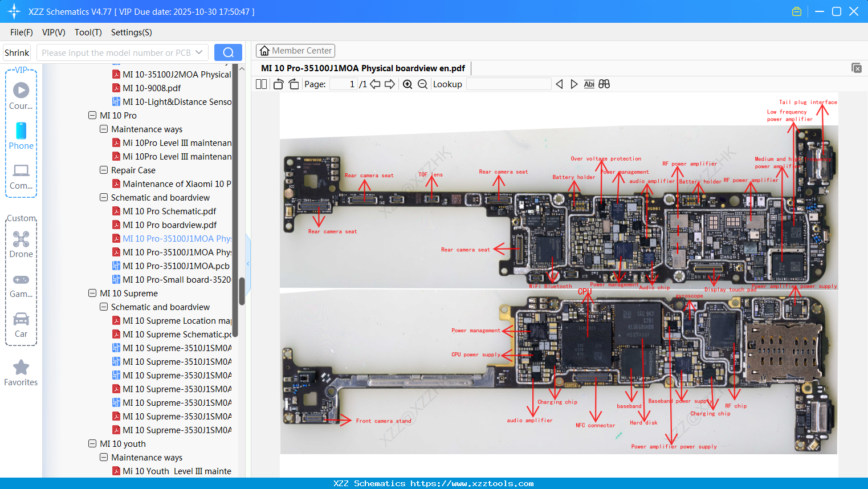Zoom in on the boardview PDF

pyautogui.click(x=407, y=84)
